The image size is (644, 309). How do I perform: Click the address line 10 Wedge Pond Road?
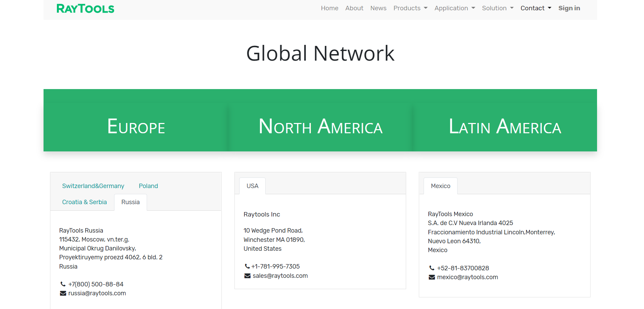click(273, 231)
